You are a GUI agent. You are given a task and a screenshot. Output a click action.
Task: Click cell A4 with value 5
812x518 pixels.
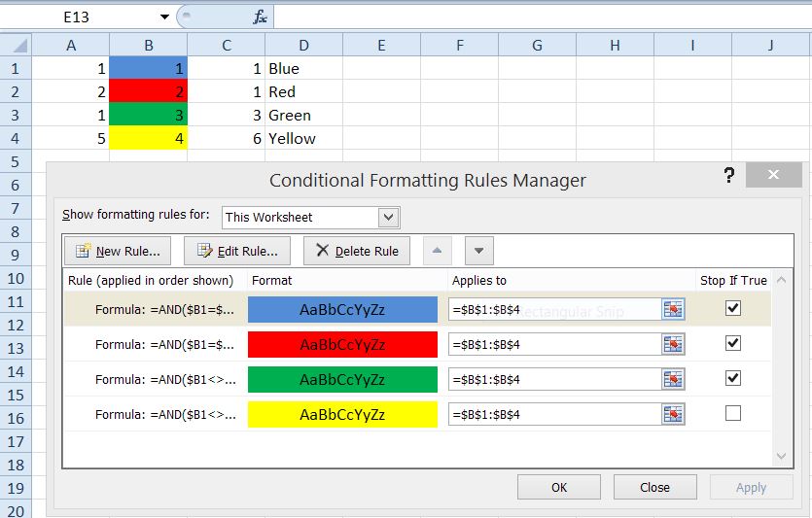[70, 138]
